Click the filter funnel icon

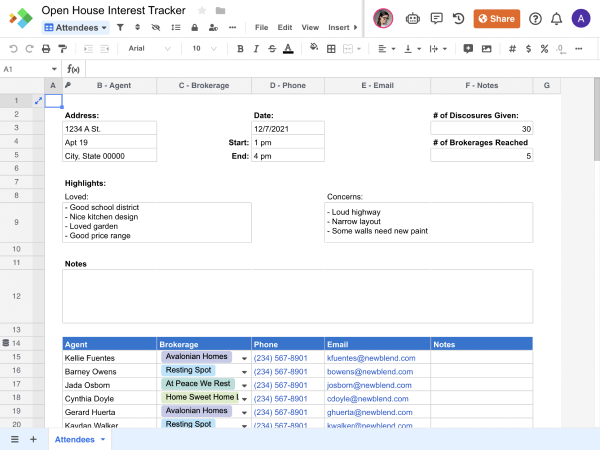tap(120, 28)
